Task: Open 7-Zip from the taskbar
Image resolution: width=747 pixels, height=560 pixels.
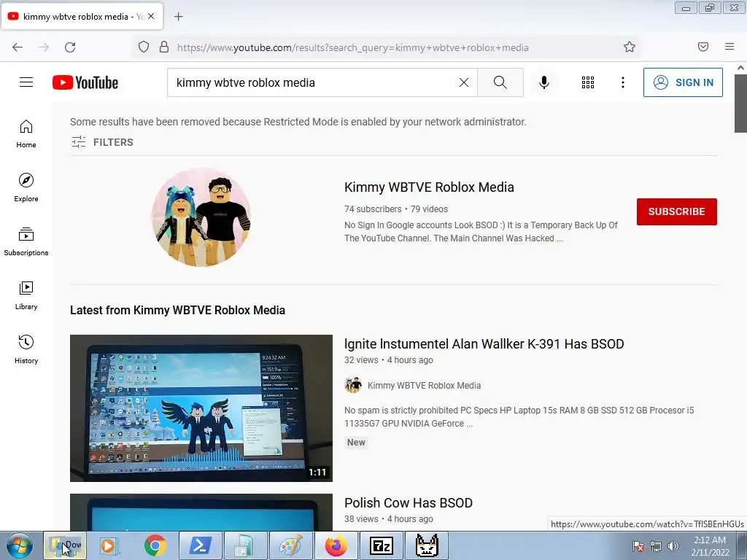Action: coord(381,545)
